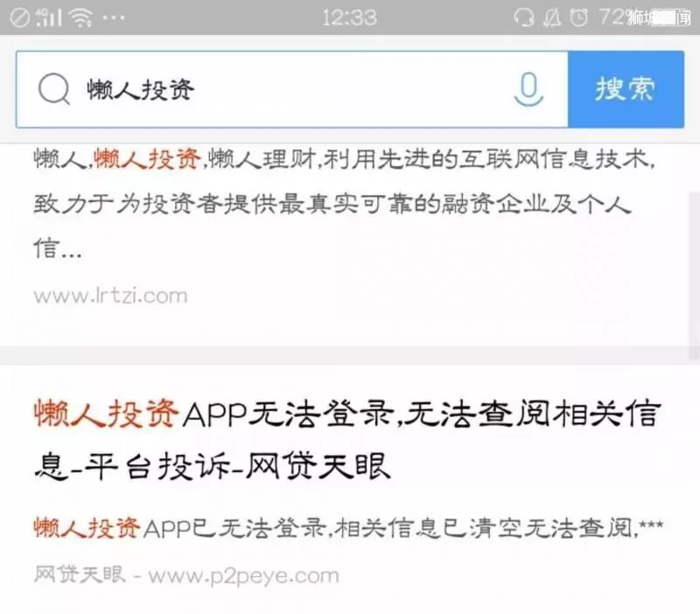
Task: Tap the 4G signal strength icon
Action: (48, 17)
